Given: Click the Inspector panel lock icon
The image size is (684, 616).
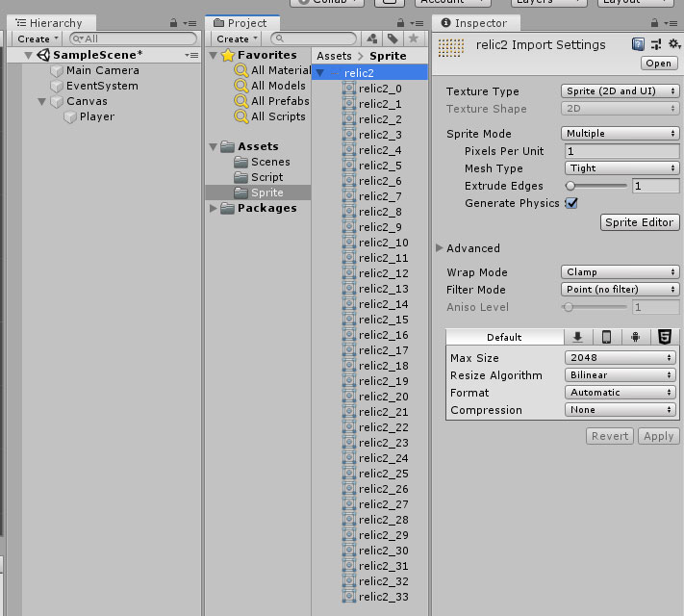Looking at the screenshot, I should point(654,23).
